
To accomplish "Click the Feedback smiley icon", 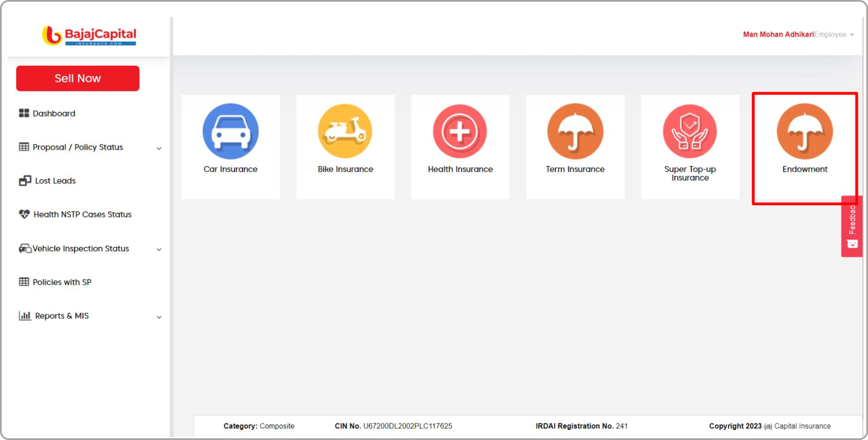I will tap(853, 244).
